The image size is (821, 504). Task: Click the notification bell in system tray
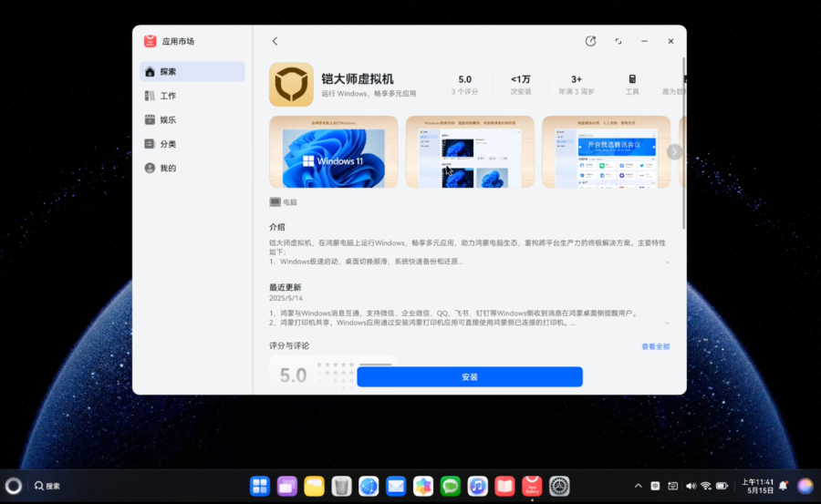point(783,486)
